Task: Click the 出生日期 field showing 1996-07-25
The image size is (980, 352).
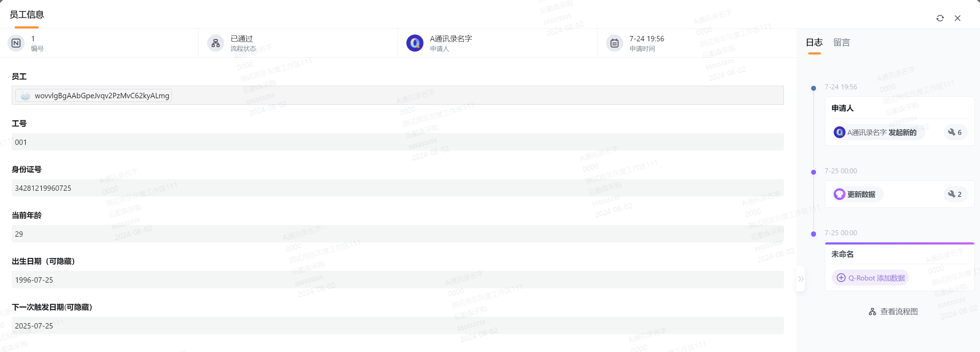Action: [x=397, y=280]
